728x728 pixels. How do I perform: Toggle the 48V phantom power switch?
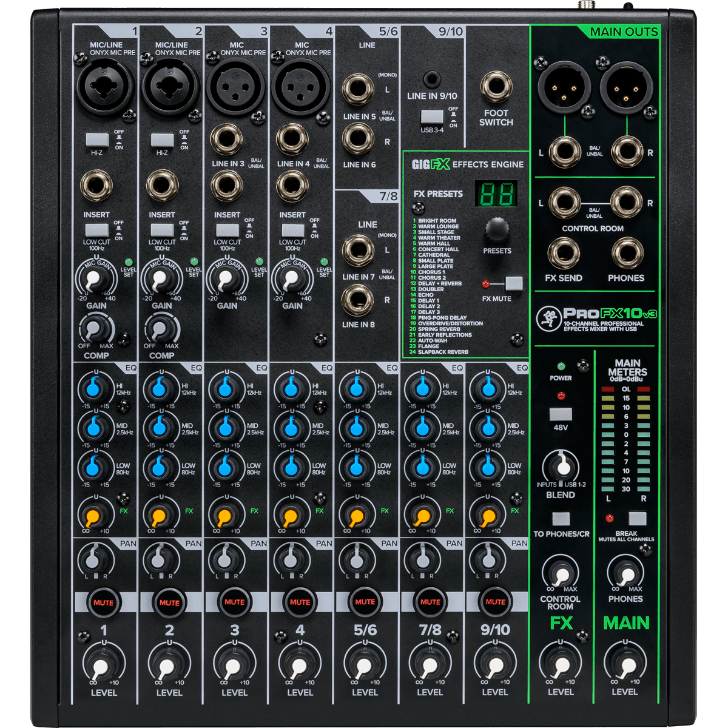pyautogui.click(x=560, y=415)
